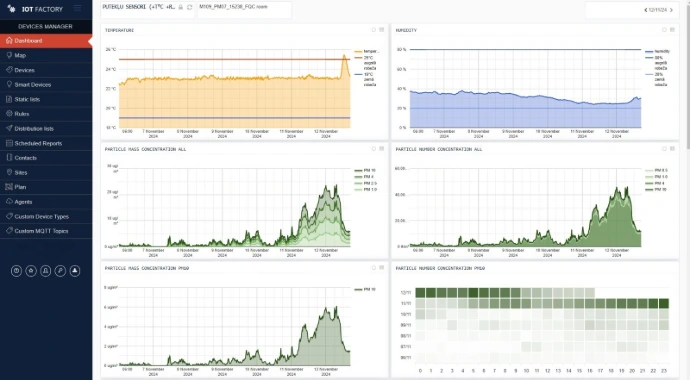
Task: Click the table icon in Humidity panel header
Action: (x=672, y=30)
